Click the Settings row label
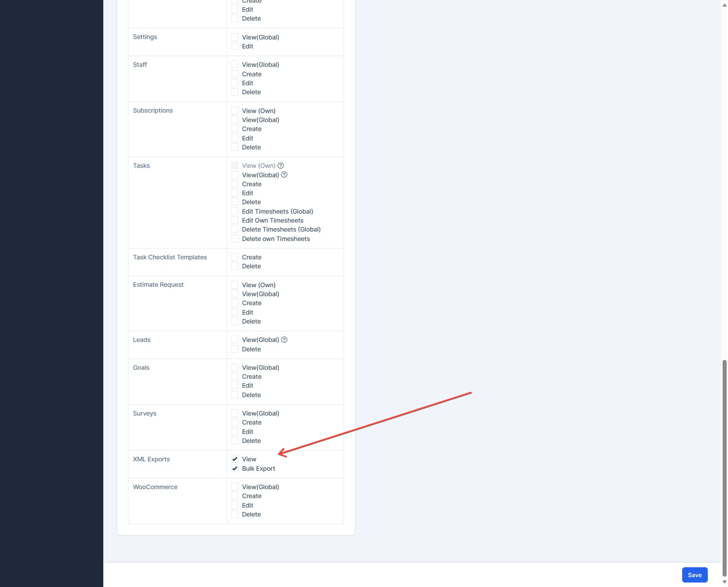The width and height of the screenshot is (728, 587). point(145,37)
